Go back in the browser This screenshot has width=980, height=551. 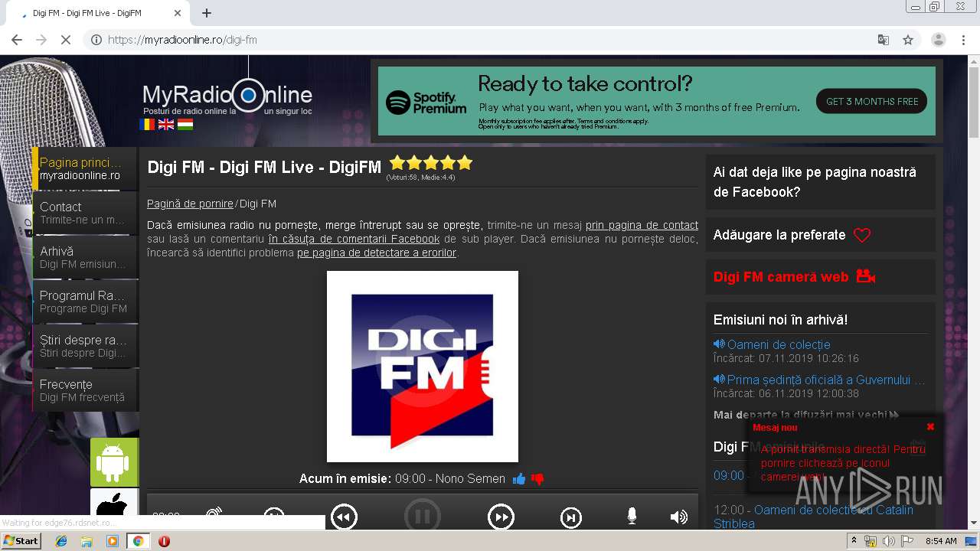(x=17, y=40)
